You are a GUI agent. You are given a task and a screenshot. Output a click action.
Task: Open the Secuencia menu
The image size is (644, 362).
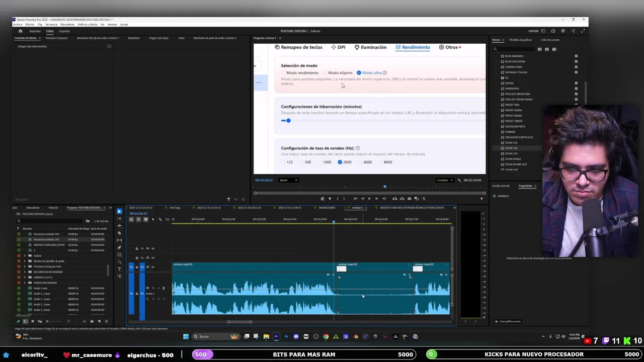tap(51, 25)
